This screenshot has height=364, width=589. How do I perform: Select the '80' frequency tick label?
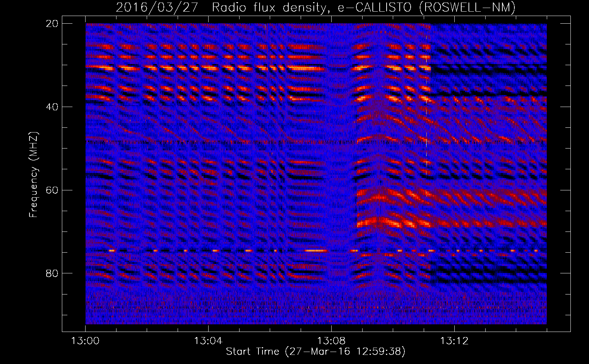[x=52, y=273]
